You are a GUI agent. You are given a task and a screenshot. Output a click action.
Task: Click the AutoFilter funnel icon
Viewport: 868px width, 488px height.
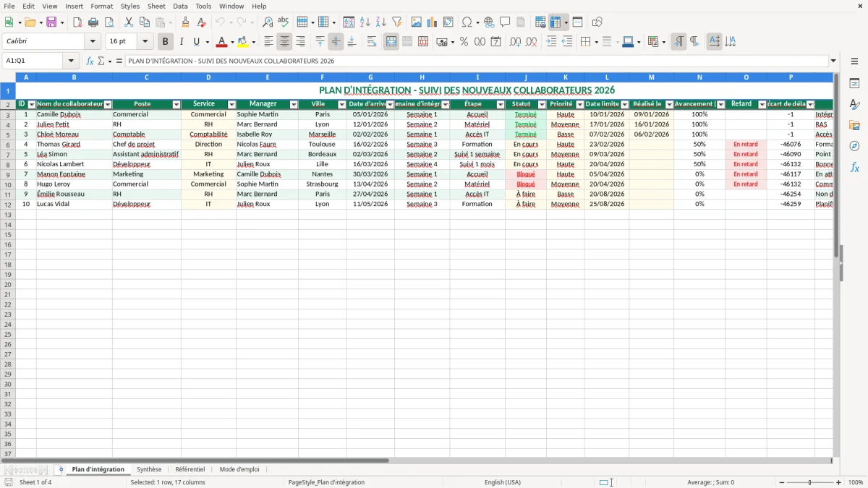point(397,22)
